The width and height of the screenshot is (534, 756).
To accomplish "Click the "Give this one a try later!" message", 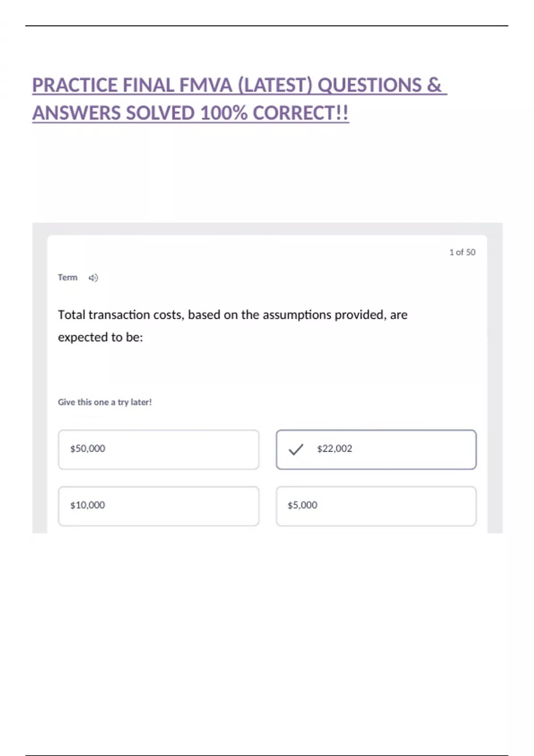I will coord(105,402).
